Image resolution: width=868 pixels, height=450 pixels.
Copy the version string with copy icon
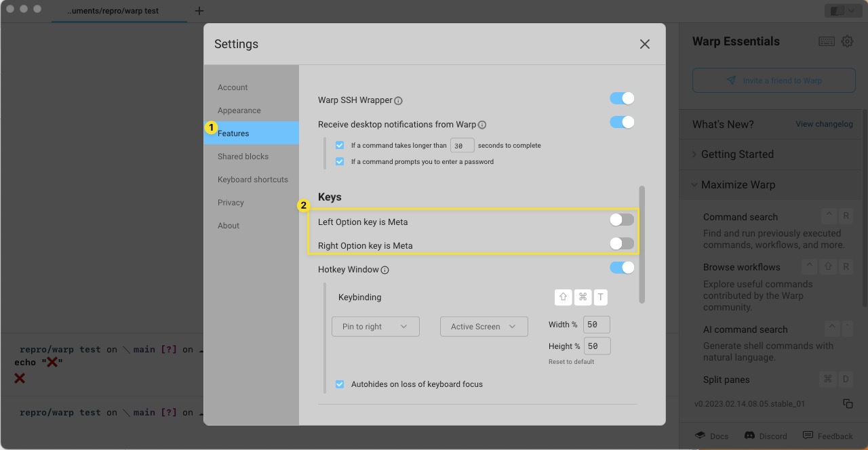click(x=848, y=404)
